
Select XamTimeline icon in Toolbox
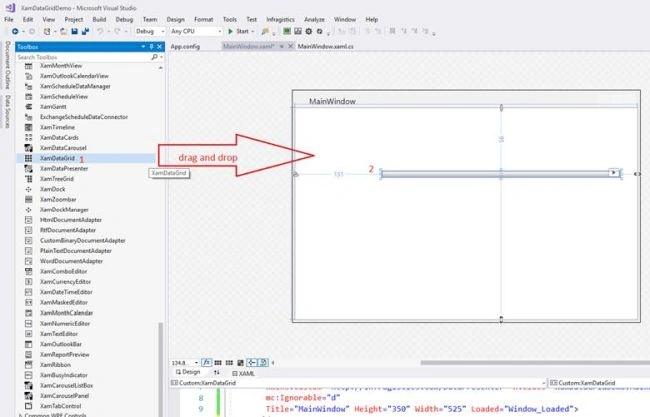(x=28, y=127)
